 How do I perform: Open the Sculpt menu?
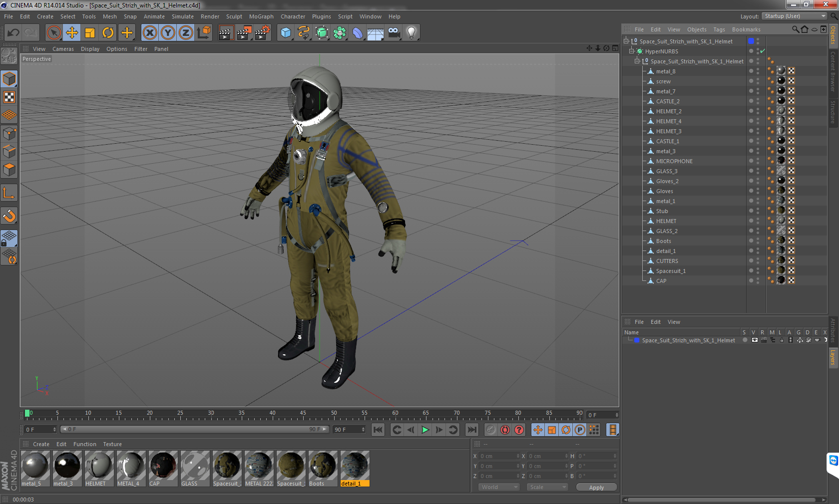pyautogui.click(x=234, y=16)
